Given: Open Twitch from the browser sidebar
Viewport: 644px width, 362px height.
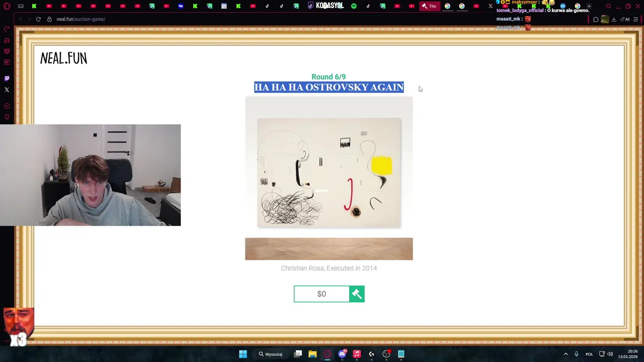Looking at the screenshot, I should [7, 78].
